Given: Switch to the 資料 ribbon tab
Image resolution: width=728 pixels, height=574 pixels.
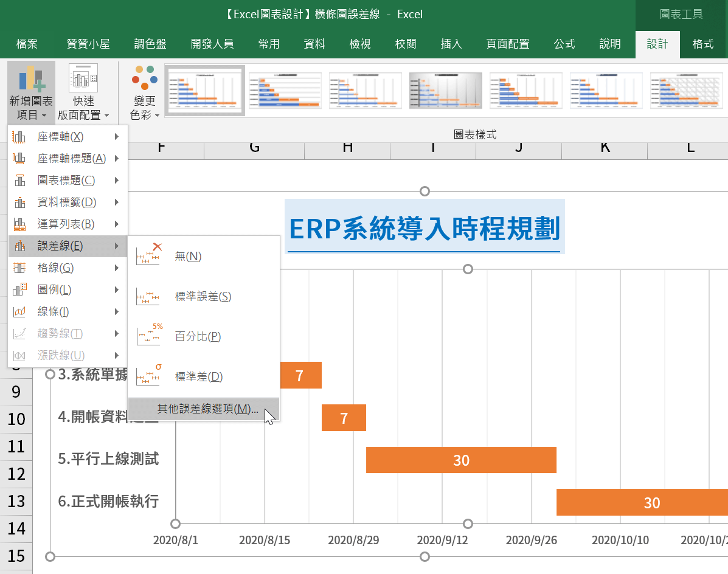Looking at the screenshot, I should (314, 44).
